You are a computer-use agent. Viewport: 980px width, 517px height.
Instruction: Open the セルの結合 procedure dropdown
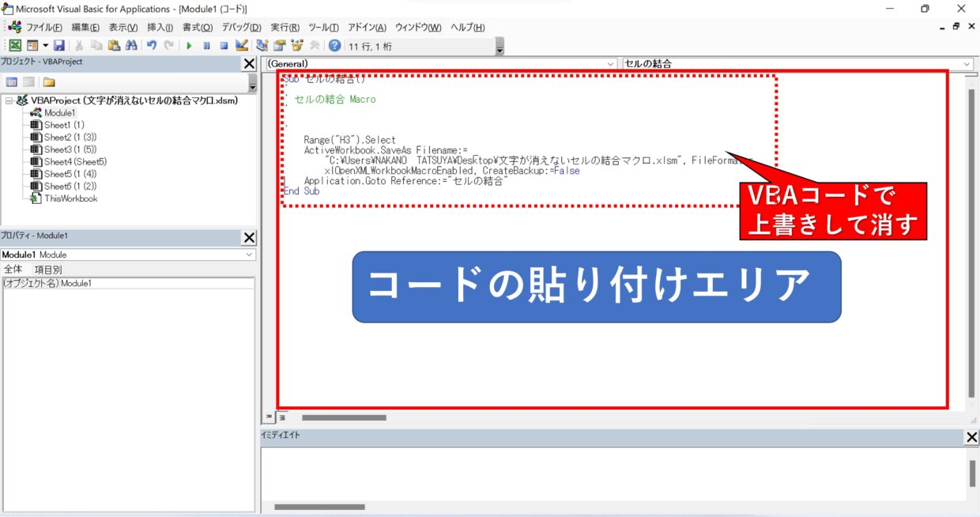(x=967, y=63)
